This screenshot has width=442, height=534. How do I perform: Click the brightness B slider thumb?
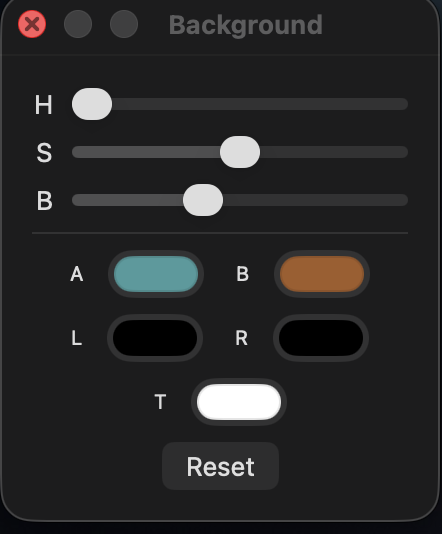[203, 200]
